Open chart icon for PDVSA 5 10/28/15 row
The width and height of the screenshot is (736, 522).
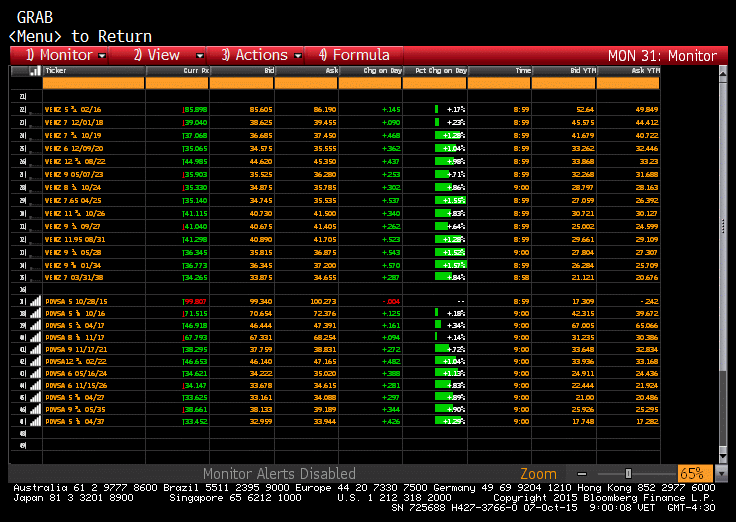tap(35, 301)
